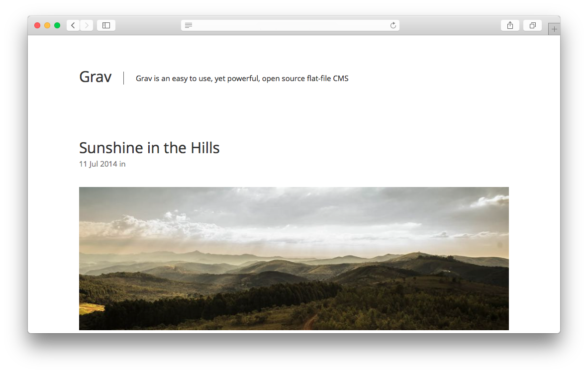Show the Safari sidebar

[x=106, y=25]
